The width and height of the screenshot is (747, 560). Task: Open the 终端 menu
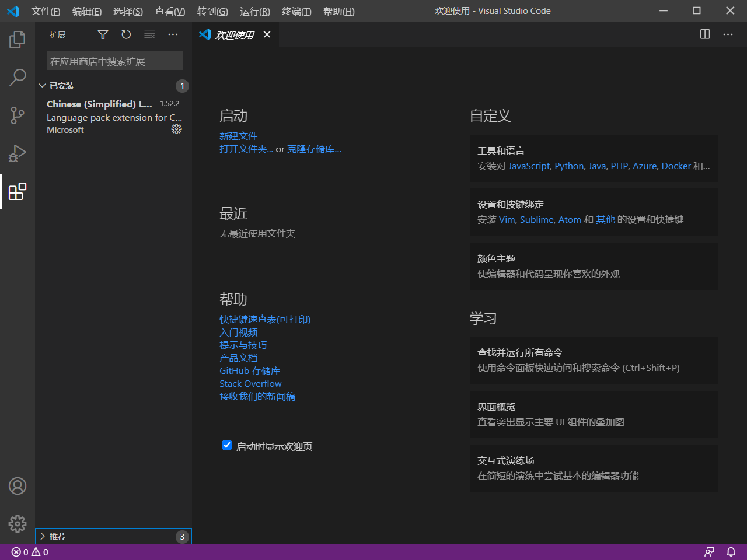click(x=296, y=11)
